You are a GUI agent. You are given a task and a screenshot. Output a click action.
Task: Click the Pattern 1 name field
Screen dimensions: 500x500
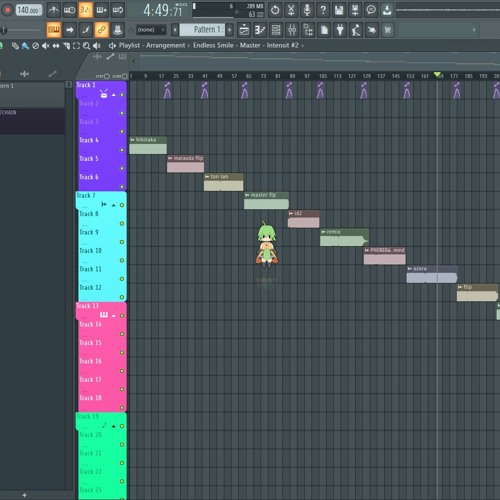[x=203, y=30]
